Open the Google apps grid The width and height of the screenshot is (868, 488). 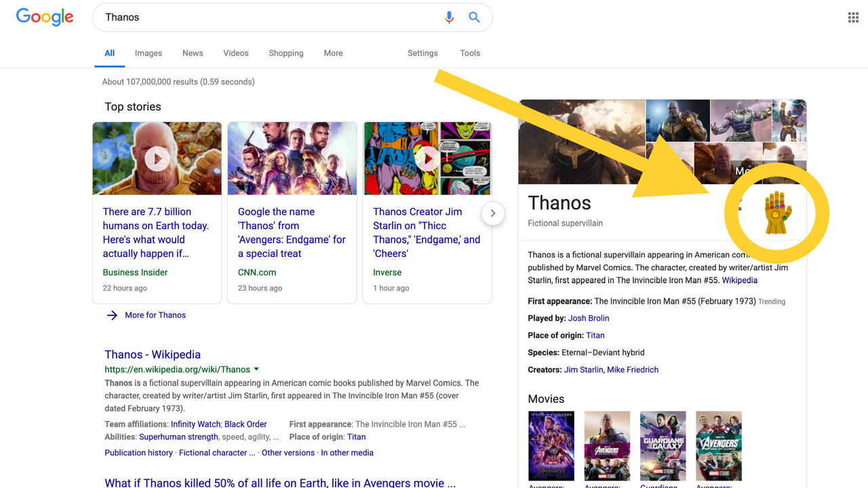[x=853, y=18]
